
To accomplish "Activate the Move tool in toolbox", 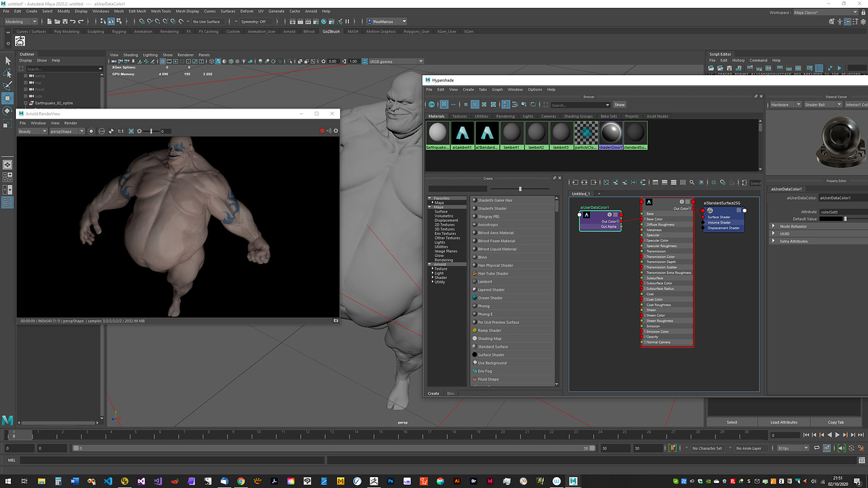I will tap(7, 98).
